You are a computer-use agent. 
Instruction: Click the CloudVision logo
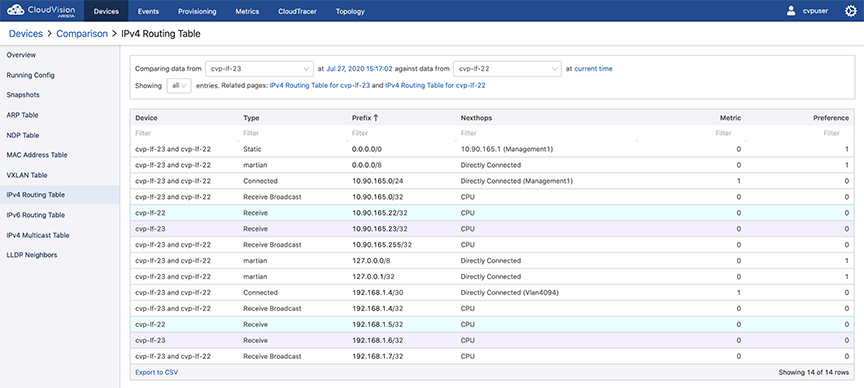coord(41,10)
